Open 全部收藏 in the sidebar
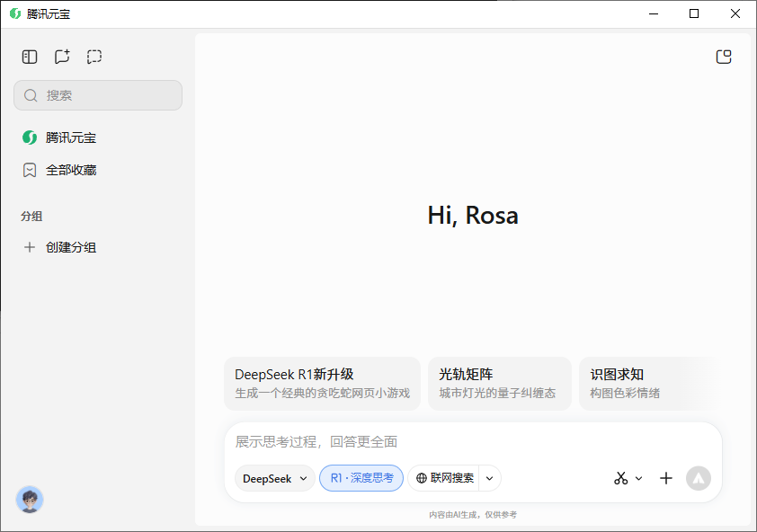This screenshot has height=532, width=757. tap(71, 170)
